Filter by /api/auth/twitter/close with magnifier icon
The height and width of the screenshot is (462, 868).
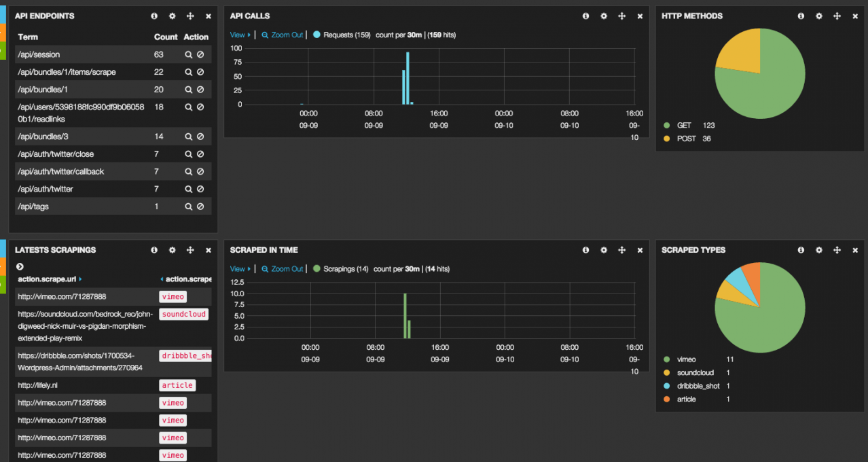pos(188,154)
